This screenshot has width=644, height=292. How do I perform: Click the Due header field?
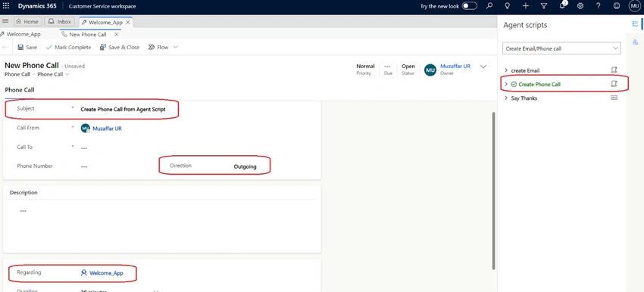pyautogui.click(x=388, y=70)
